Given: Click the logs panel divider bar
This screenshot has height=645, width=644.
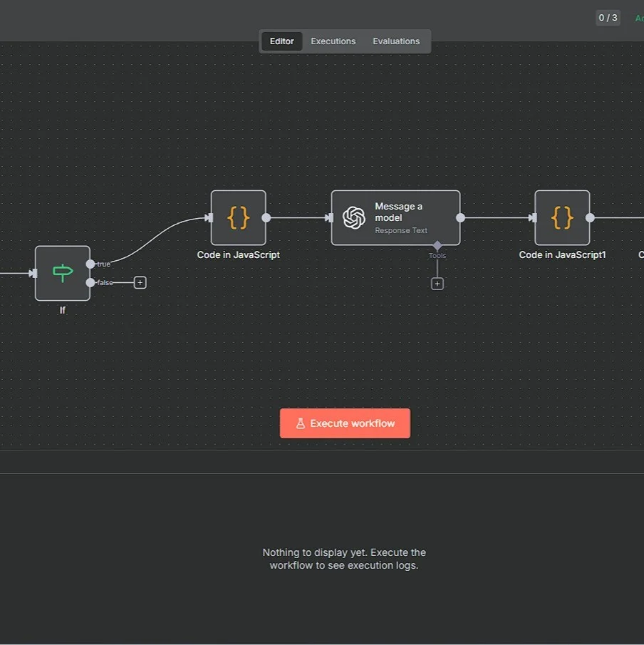Looking at the screenshot, I should point(322,462).
